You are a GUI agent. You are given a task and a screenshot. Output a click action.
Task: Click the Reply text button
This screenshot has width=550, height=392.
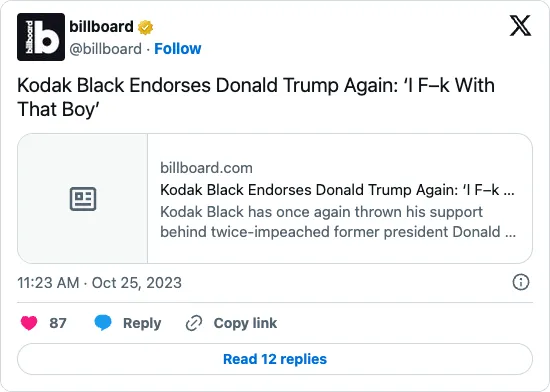coord(142,323)
